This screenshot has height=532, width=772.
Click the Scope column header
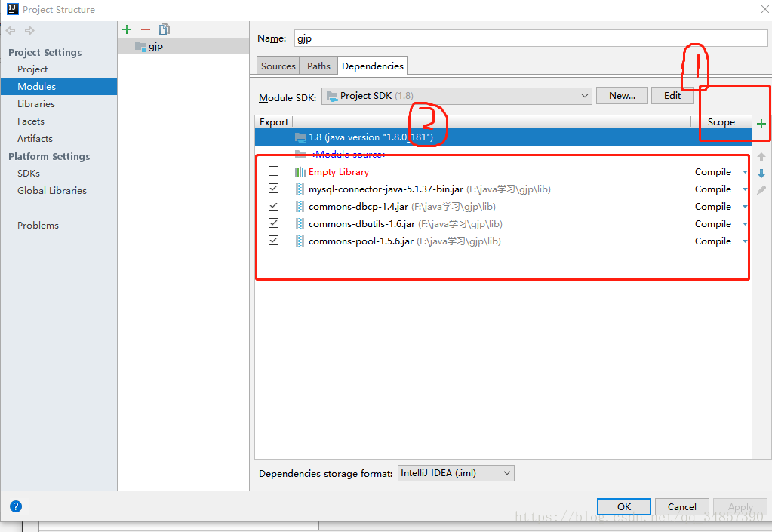click(x=721, y=122)
